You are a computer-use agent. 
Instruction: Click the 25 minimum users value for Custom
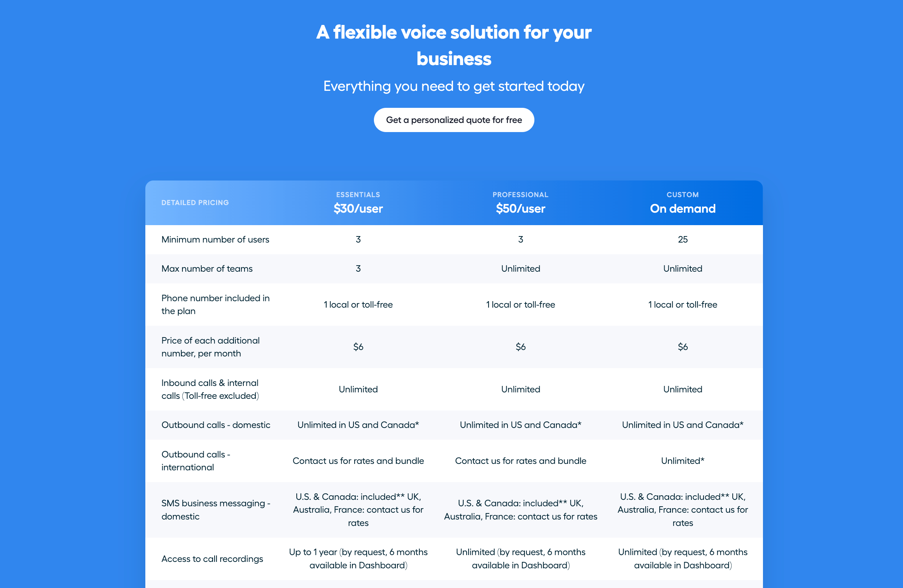click(682, 240)
